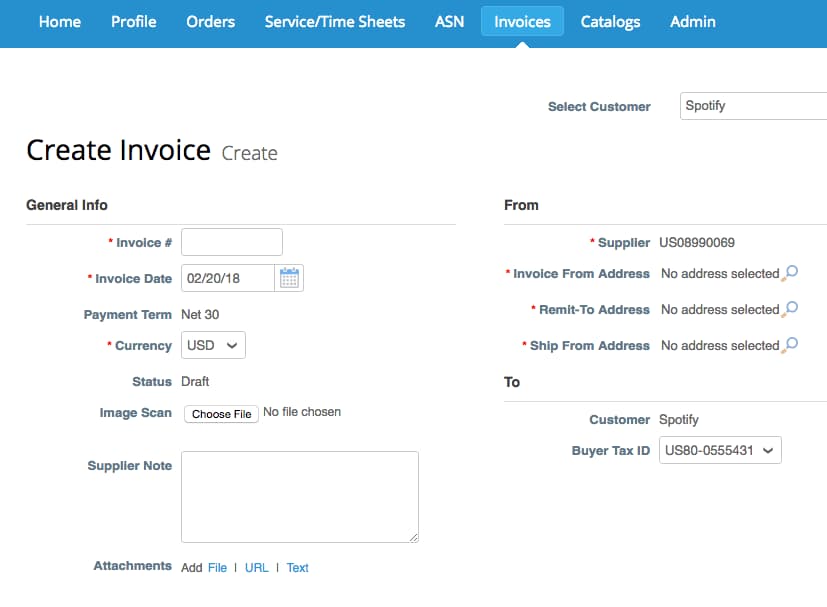
Task: Open the Invoice Date calendar picker
Action: (x=289, y=278)
